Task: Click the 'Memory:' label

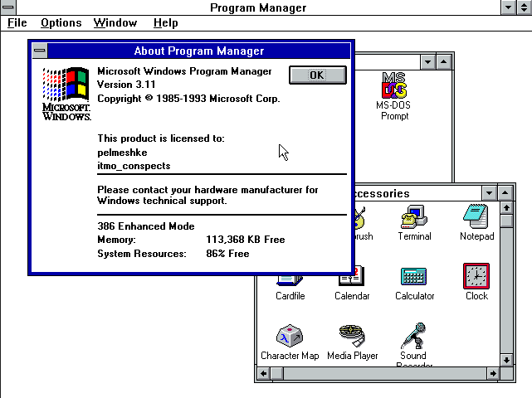Action: point(116,240)
